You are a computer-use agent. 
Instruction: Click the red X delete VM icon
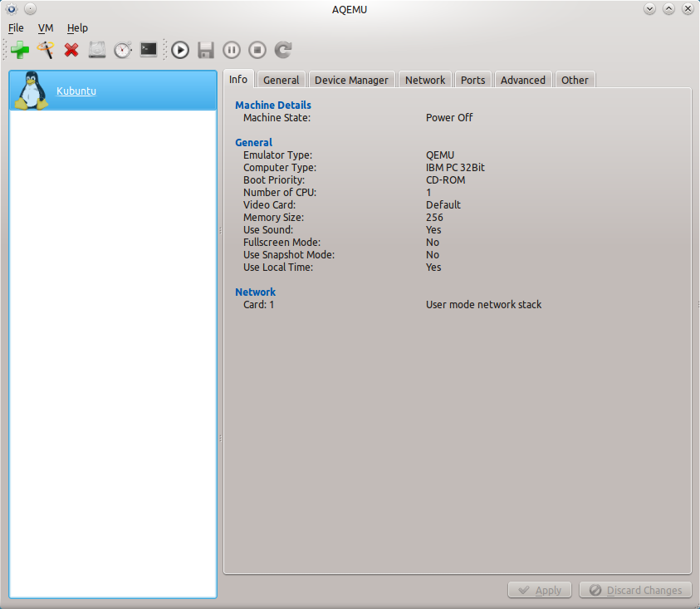71,50
